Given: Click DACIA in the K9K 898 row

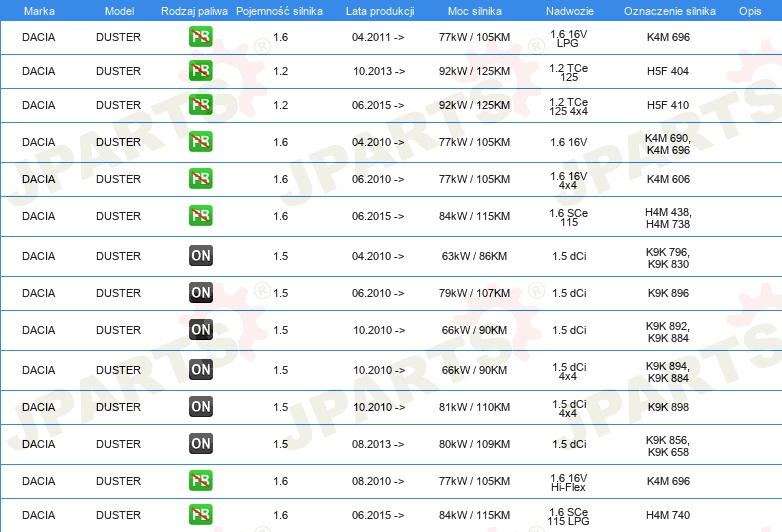Looking at the screenshot, I should pyautogui.click(x=38, y=407).
